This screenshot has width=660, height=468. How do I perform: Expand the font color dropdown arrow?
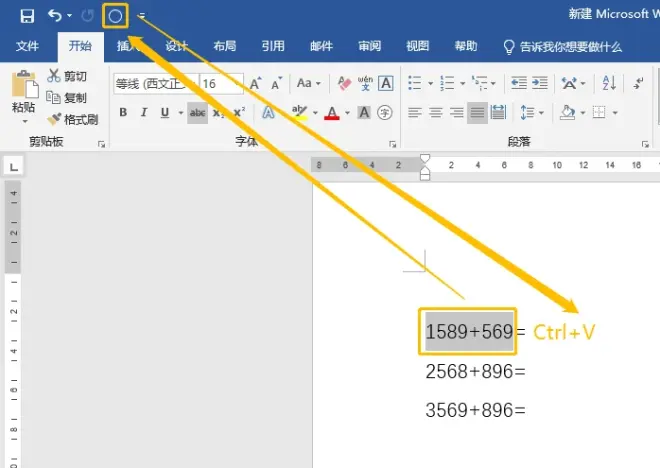[347, 113]
